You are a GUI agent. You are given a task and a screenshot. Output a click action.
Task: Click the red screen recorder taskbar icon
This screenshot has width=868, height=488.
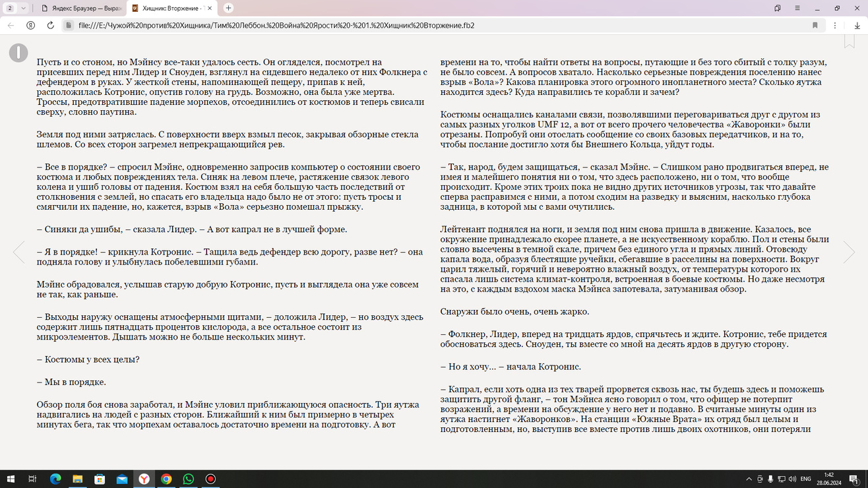[210, 479]
